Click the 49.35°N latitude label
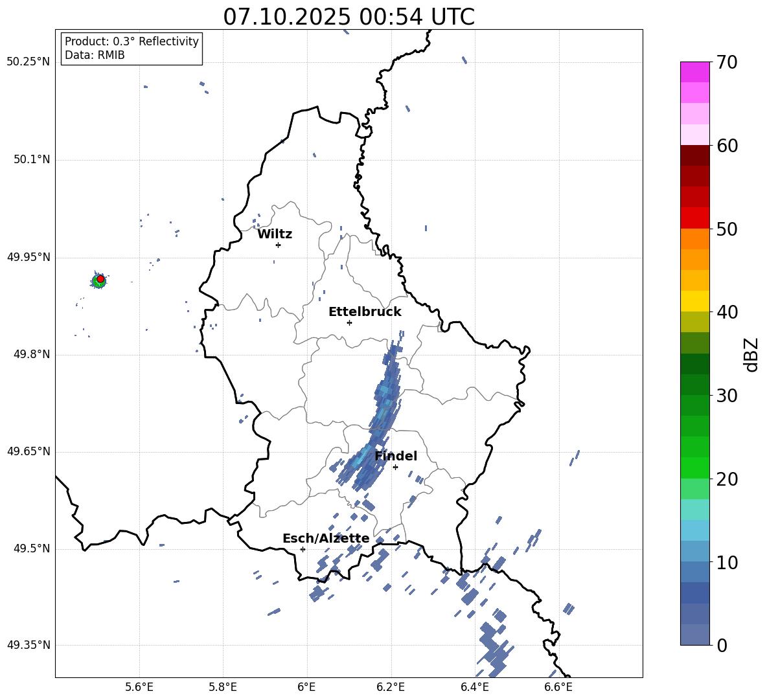The width and height of the screenshot is (767, 700). coord(29,645)
